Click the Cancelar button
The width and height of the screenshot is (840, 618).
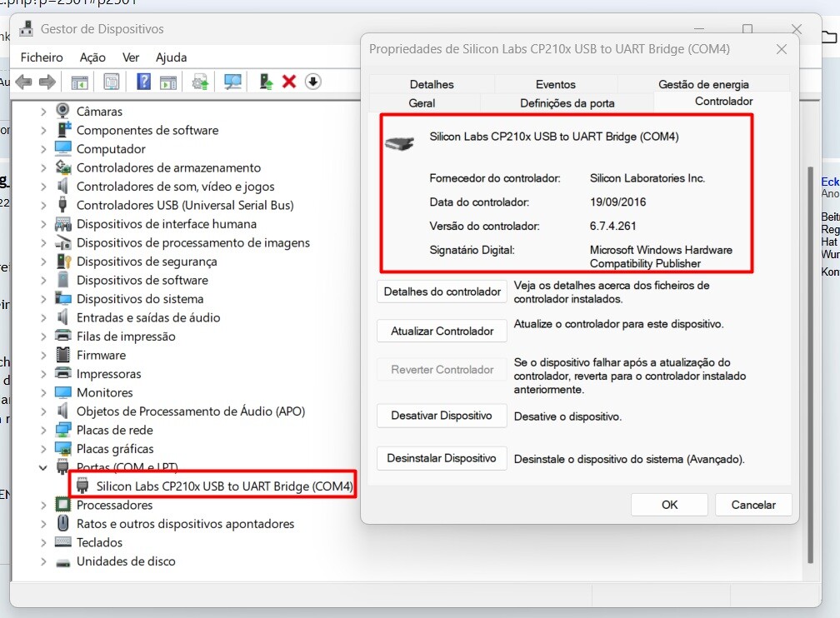point(753,505)
